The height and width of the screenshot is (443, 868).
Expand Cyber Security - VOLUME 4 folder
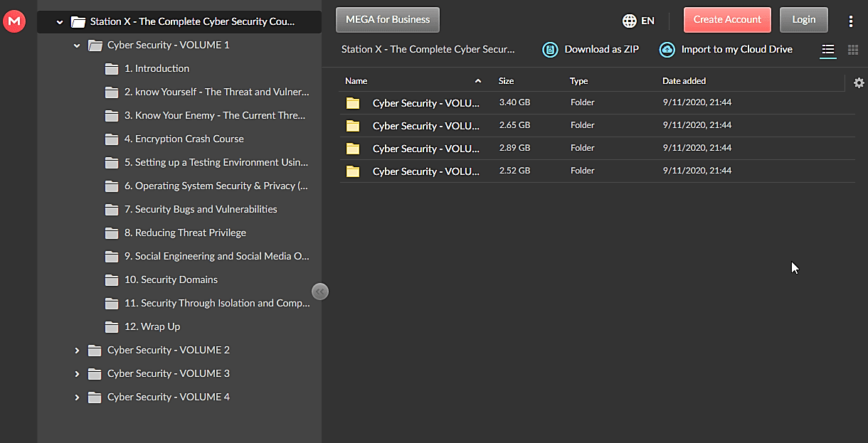click(x=77, y=397)
